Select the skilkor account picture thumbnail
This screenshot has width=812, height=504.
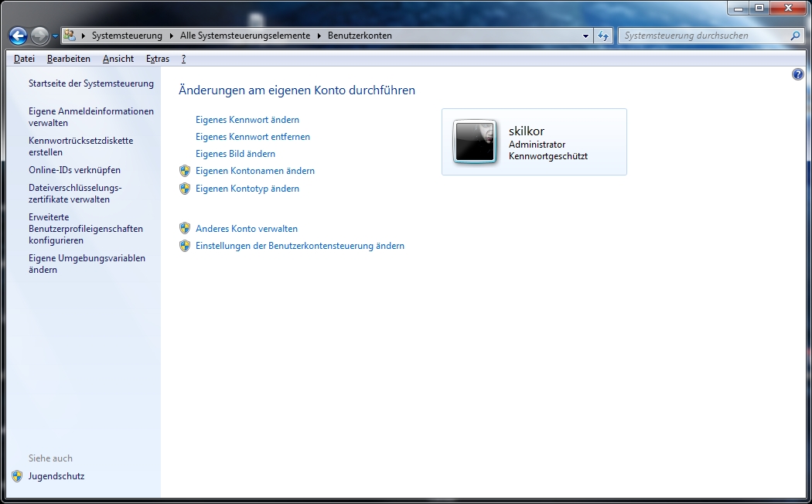coord(475,141)
